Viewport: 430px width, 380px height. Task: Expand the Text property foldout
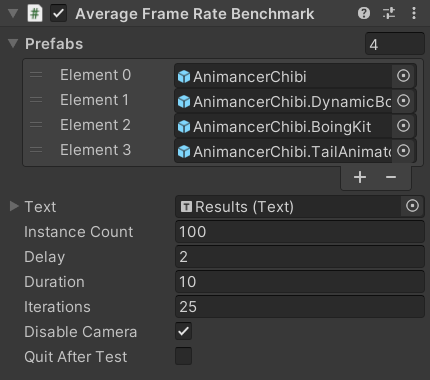coord(14,206)
